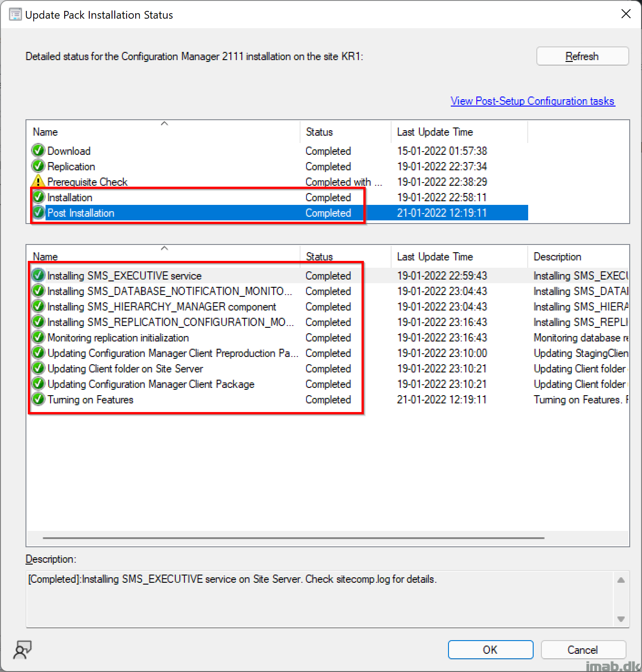Click the green check icon beside Post Installation
Image resolution: width=642 pixels, height=672 pixels.
[38, 212]
